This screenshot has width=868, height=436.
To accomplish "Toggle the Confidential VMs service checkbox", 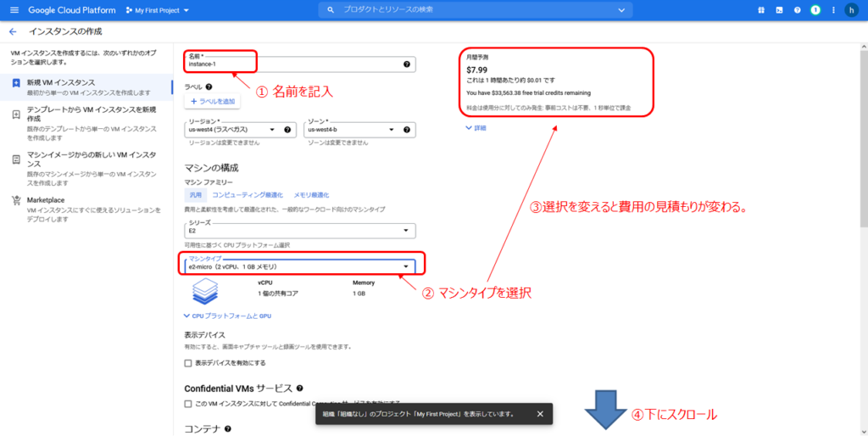I will pos(188,403).
